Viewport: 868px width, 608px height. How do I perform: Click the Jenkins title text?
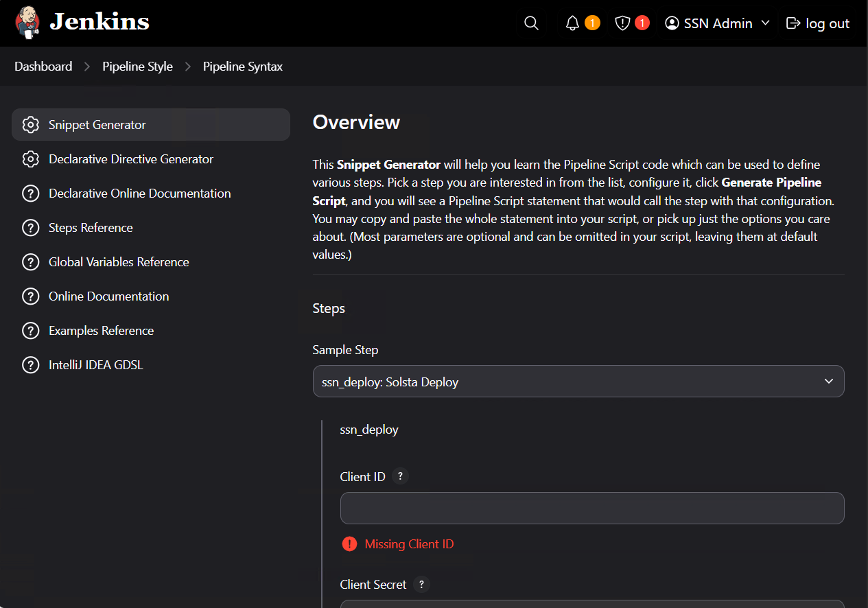(99, 23)
